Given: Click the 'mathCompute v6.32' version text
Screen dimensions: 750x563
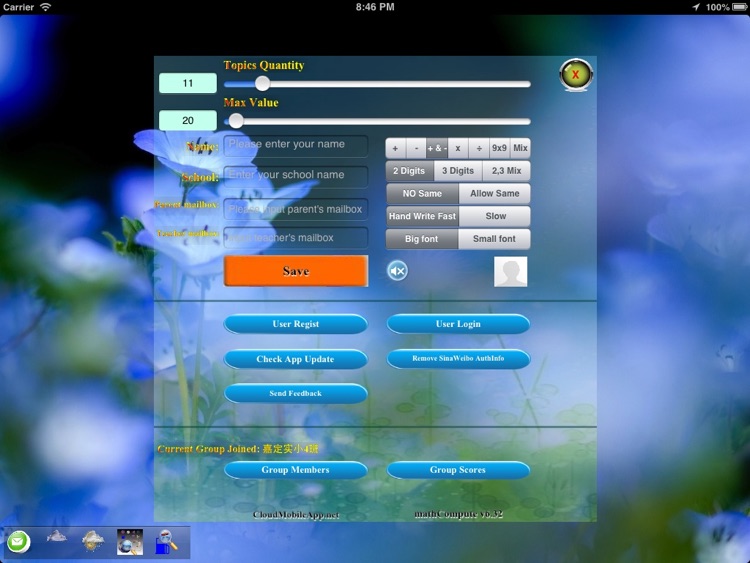Looking at the screenshot, I should pos(458,514).
